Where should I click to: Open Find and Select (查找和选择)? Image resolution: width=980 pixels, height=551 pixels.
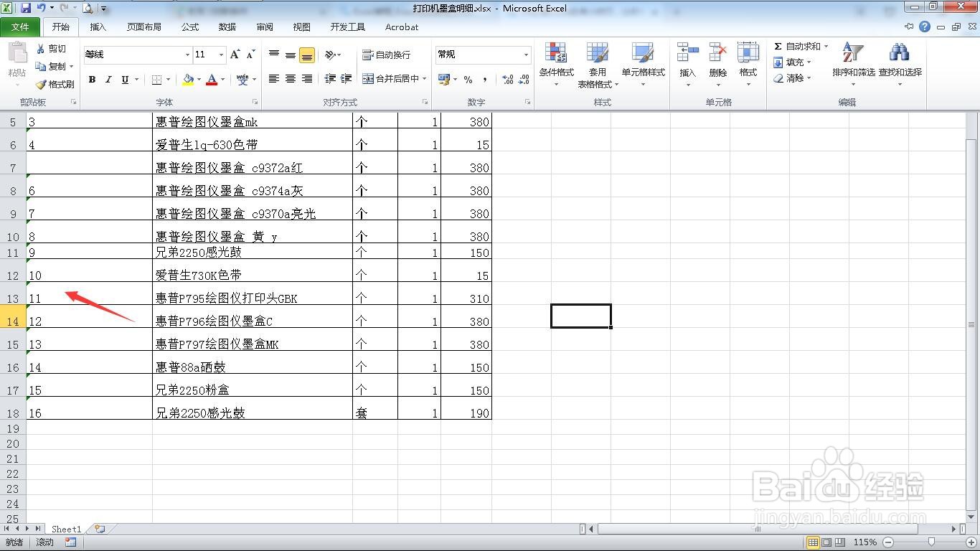[900, 65]
